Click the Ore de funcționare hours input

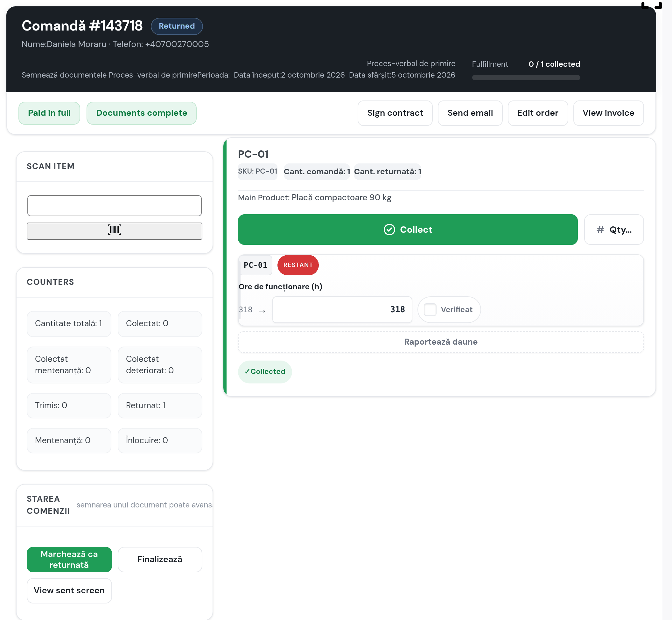coord(342,309)
